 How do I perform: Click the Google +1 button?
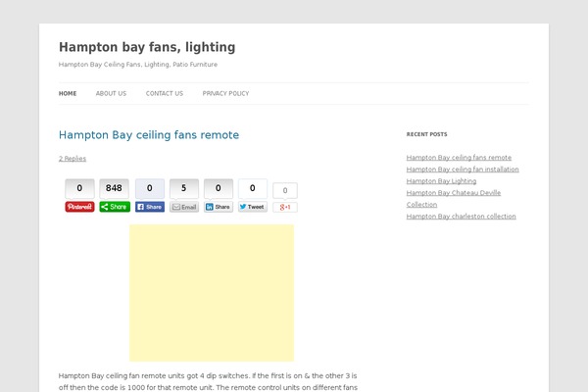click(285, 207)
